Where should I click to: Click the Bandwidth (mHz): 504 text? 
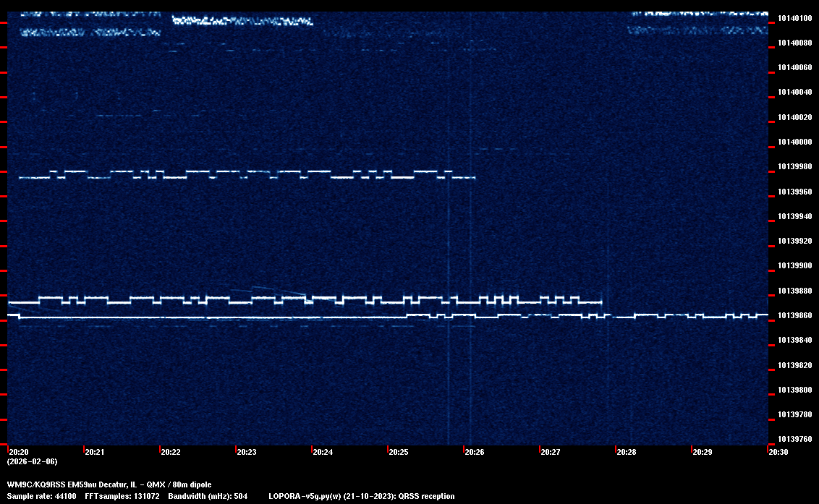(x=208, y=496)
